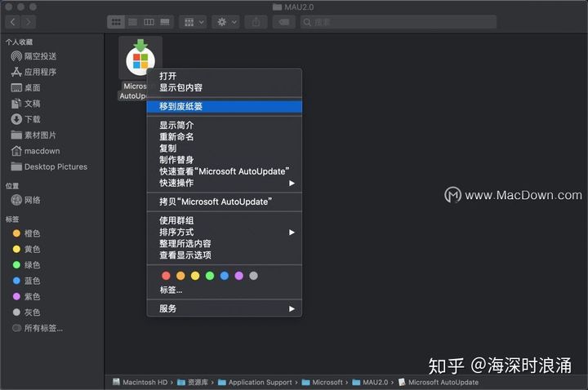Open the gear action menu
Screen dimensions: 588x390
(225, 22)
